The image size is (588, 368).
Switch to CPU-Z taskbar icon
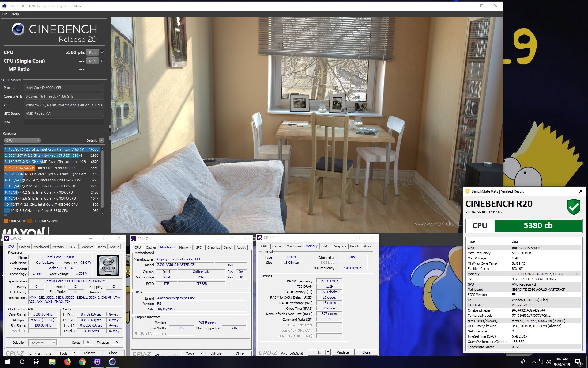[97, 362]
